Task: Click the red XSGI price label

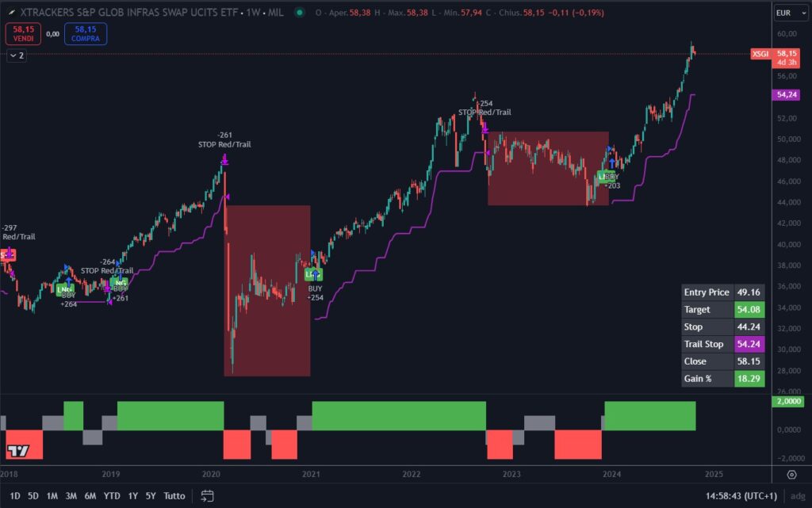Action: (760, 53)
